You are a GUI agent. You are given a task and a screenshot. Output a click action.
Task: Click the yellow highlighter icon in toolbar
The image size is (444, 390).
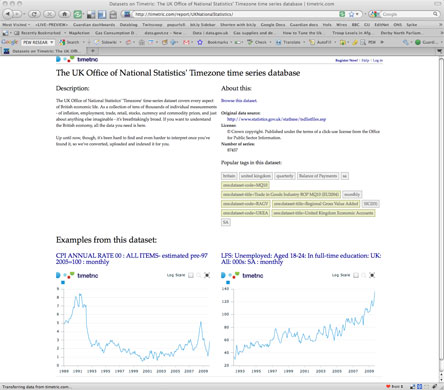coord(354,42)
